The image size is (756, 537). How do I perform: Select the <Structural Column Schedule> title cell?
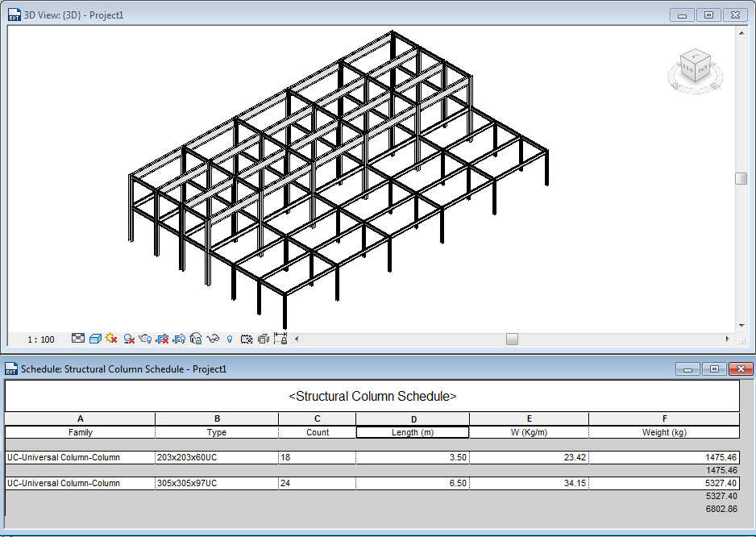(372, 396)
